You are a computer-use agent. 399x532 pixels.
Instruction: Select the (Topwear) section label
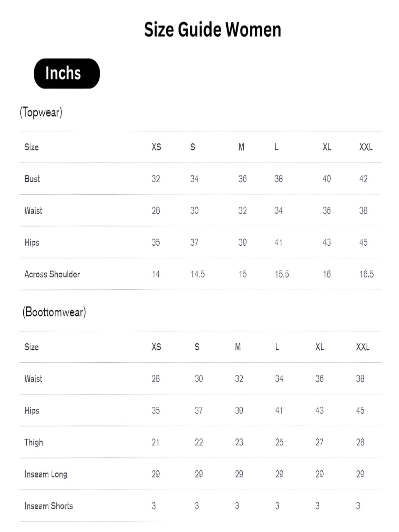click(41, 112)
